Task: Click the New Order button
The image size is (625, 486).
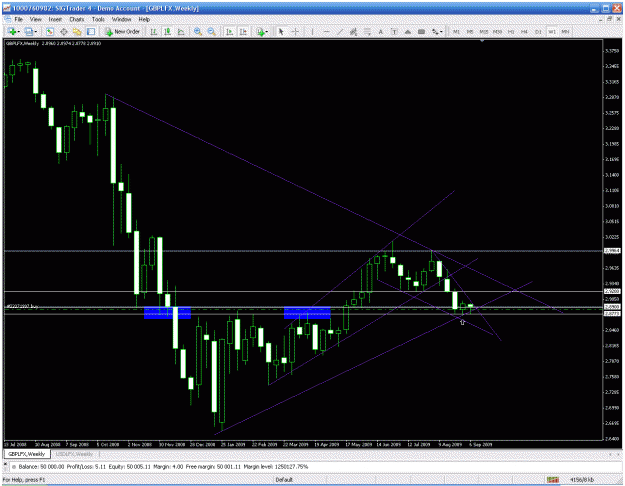Action: point(122,31)
